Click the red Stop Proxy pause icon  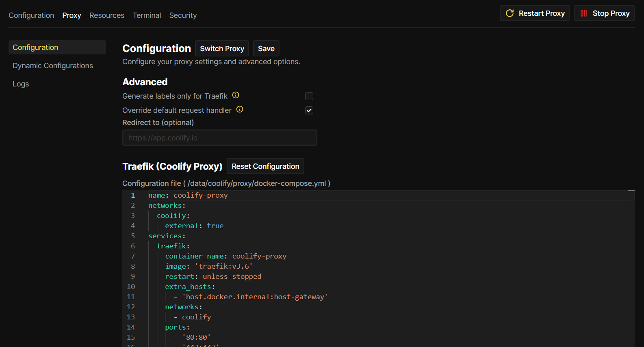coord(583,13)
